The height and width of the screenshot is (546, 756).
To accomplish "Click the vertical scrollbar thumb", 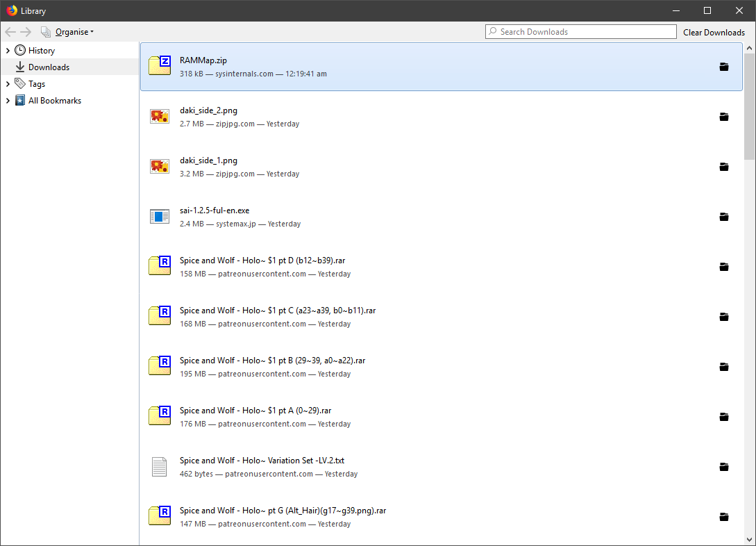I will (x=749, y=106).
